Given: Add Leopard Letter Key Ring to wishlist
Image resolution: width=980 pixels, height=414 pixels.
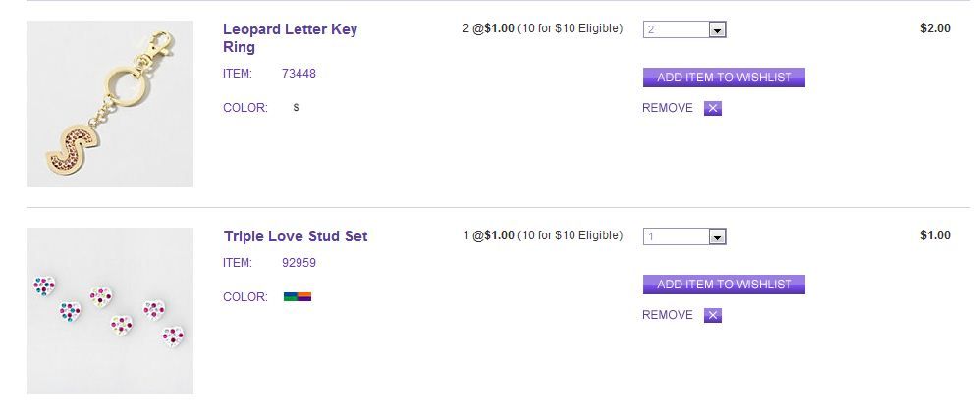Looking at the screenshot, I should (724, 78).
